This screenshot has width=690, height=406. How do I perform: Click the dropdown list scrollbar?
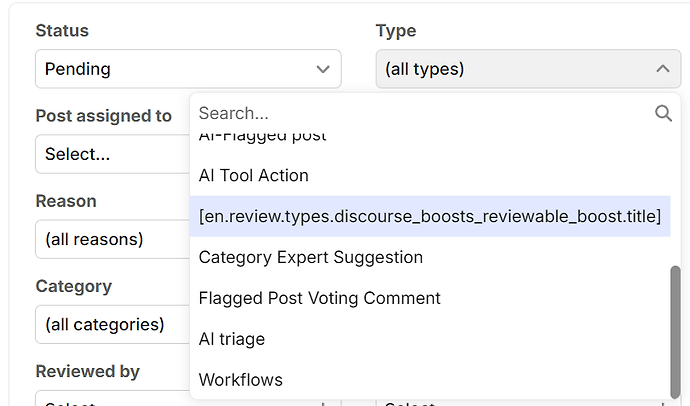point(675,332)
